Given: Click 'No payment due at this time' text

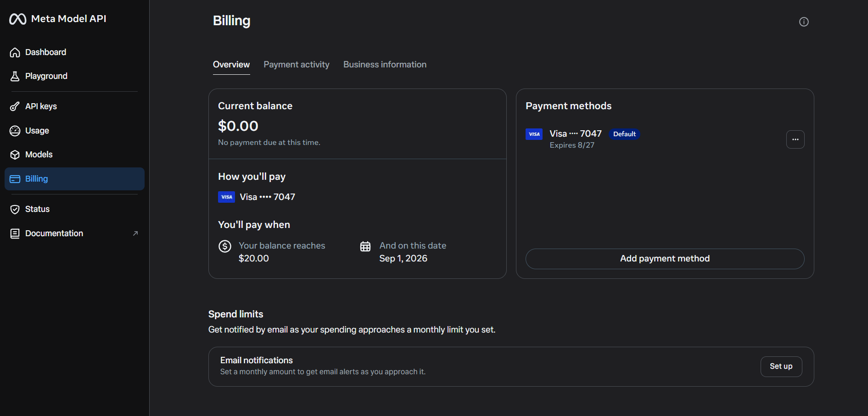Looking at the screenshot, I should (269, 143).
